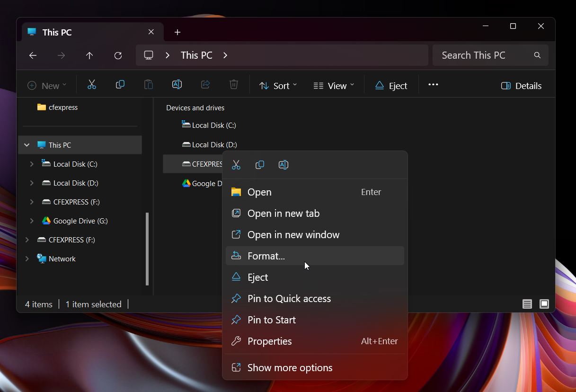Select Local Disk (C:) in the drives list
Screen dimensions: 576x392
(x=209, y=125)
